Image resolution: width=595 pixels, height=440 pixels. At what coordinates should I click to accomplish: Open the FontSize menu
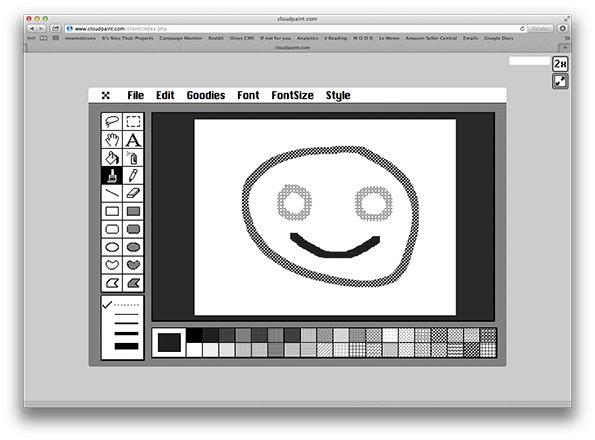click(x=292, y=95)
